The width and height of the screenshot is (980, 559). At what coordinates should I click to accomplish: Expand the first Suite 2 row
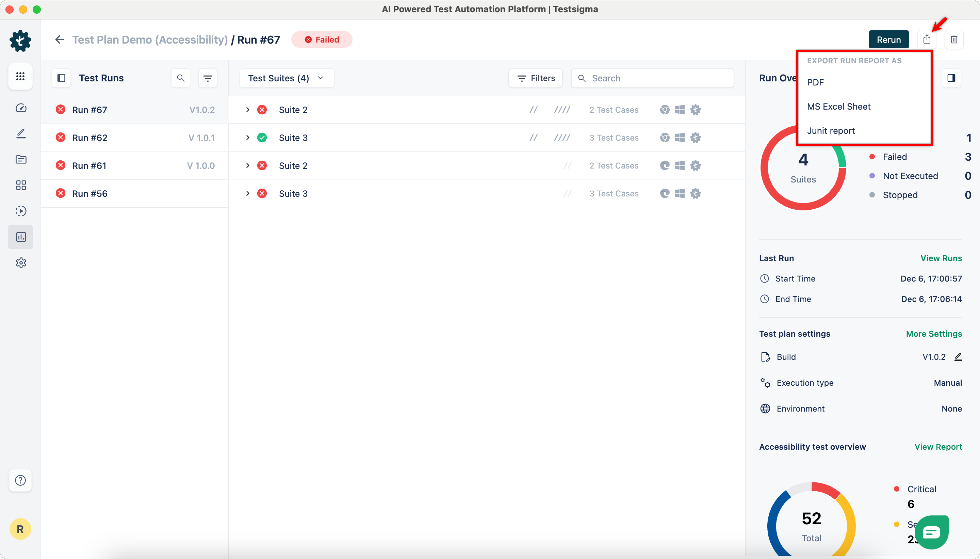[x=248, y=110]
